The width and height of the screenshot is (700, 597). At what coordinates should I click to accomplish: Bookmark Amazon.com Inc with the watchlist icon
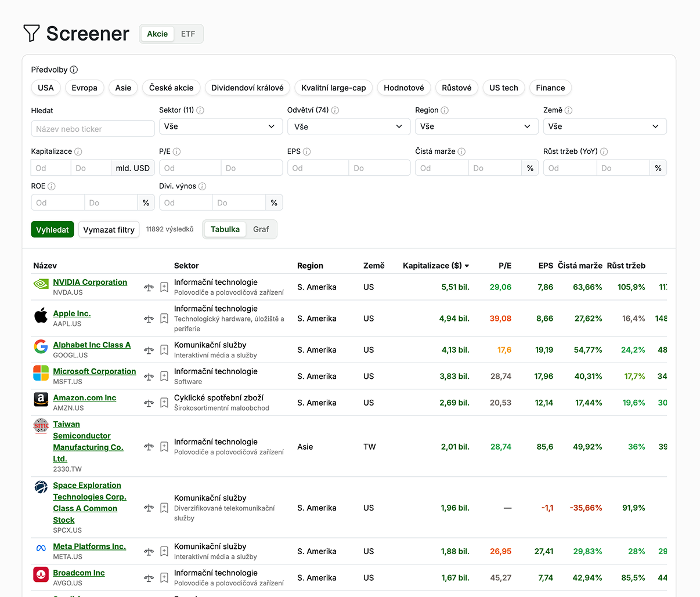pos(164,403)
